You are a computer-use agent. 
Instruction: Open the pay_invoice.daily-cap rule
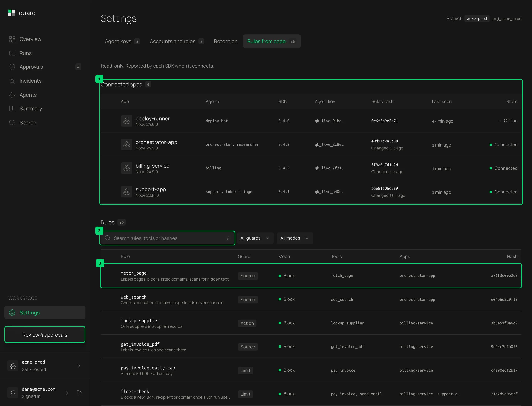311,370
